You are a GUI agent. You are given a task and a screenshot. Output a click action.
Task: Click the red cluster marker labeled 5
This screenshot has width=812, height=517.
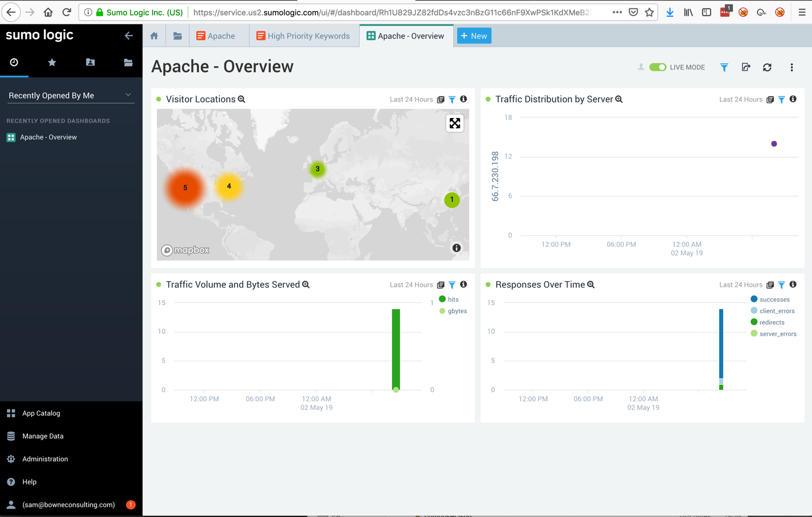[x=185, y=188]
